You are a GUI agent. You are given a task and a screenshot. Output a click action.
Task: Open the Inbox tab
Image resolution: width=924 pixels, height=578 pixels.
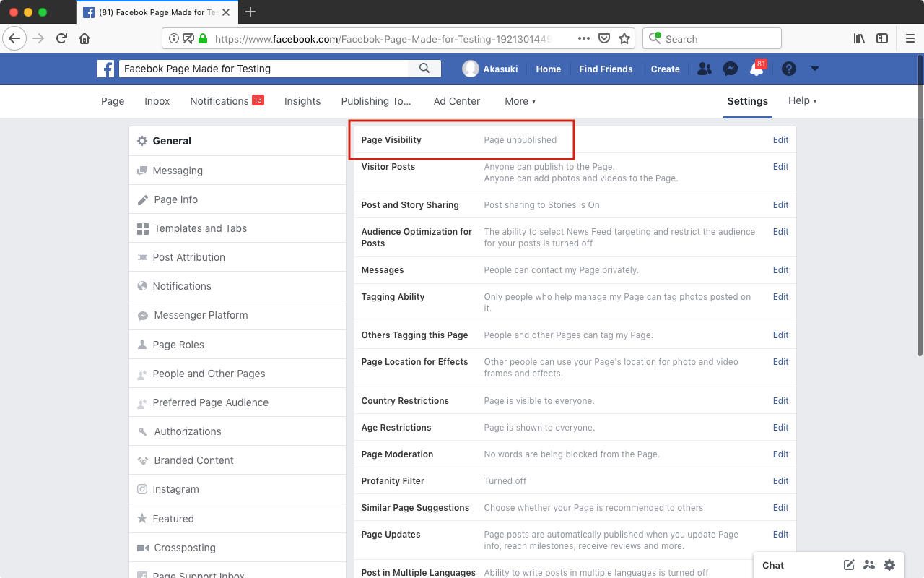point(157,101)
